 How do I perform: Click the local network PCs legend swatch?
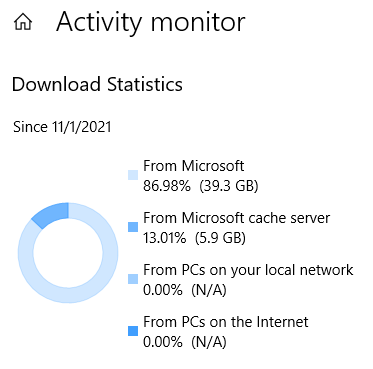(133, 279)
